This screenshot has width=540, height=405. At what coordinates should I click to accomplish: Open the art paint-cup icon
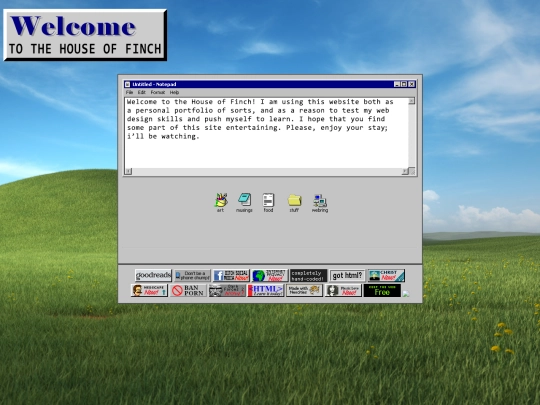pyautogui.click(x=221, y=200)
